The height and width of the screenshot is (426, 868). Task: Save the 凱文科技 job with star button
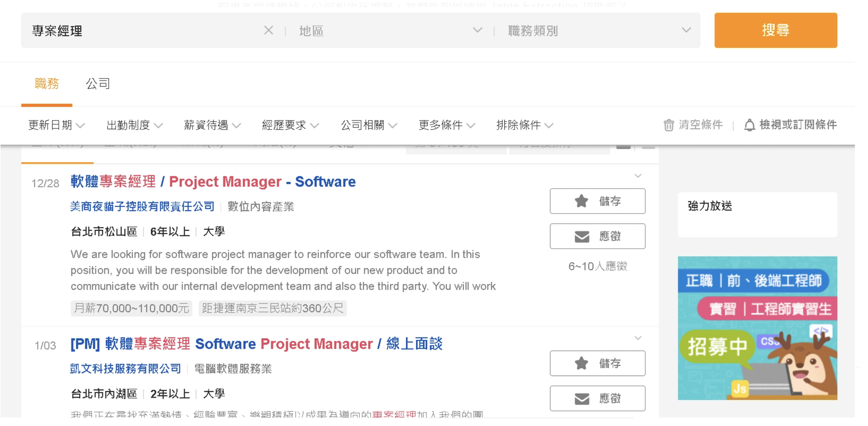pyautogui.click(x=597, y=364)
